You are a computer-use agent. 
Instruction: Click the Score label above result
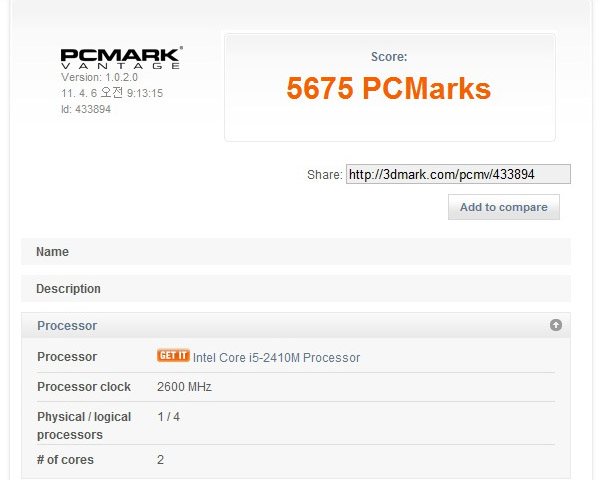[389, 57]
